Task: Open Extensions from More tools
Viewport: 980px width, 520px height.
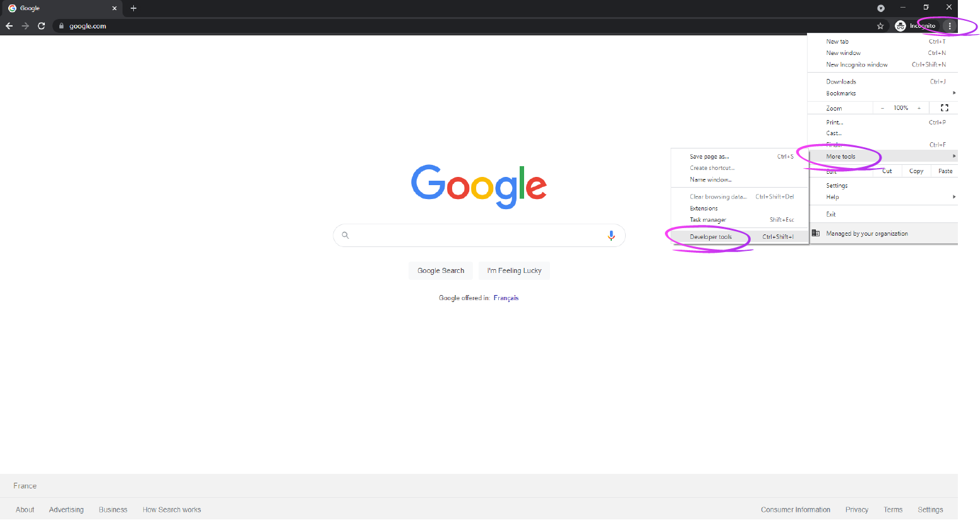Action: pyautogui.click(x=740, y=209)
